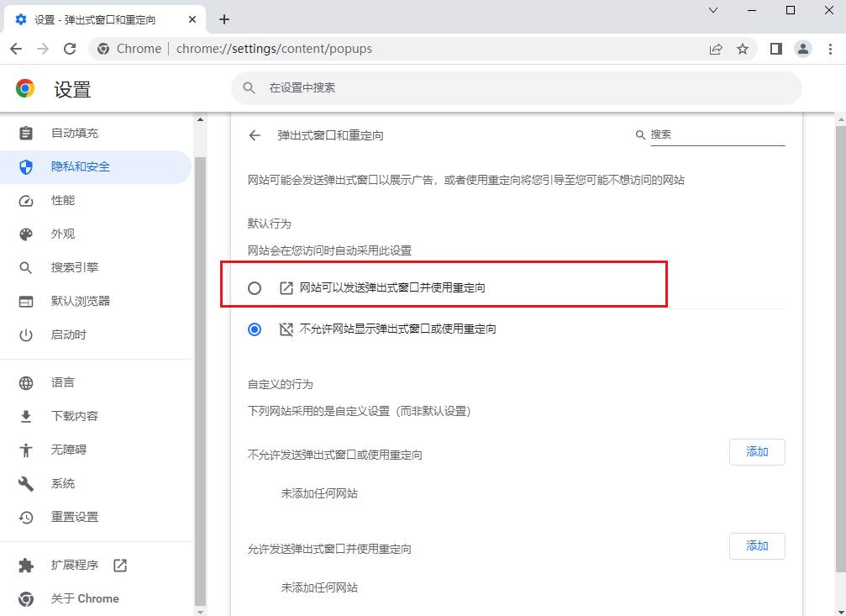Click the Chrome site info chip
Image resolution: width=846 pixels, height=616 pixels.
[x=129, y=49]
